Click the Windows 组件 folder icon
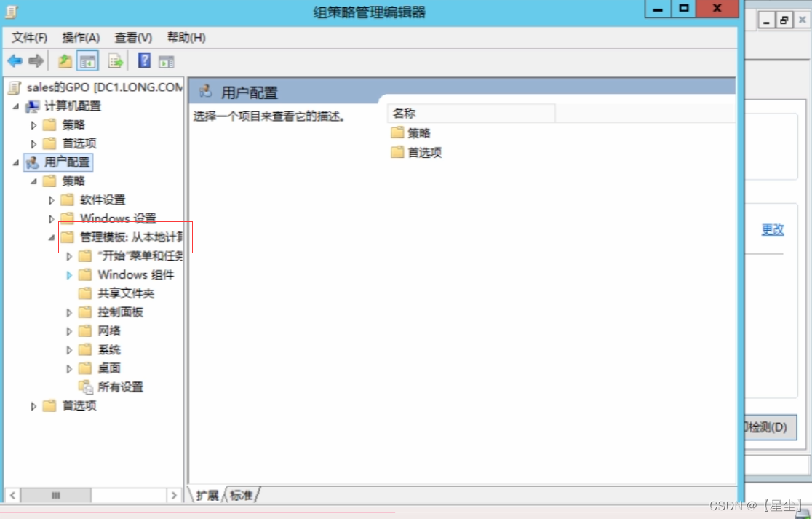The image size is (812, 519). [85, 274]
